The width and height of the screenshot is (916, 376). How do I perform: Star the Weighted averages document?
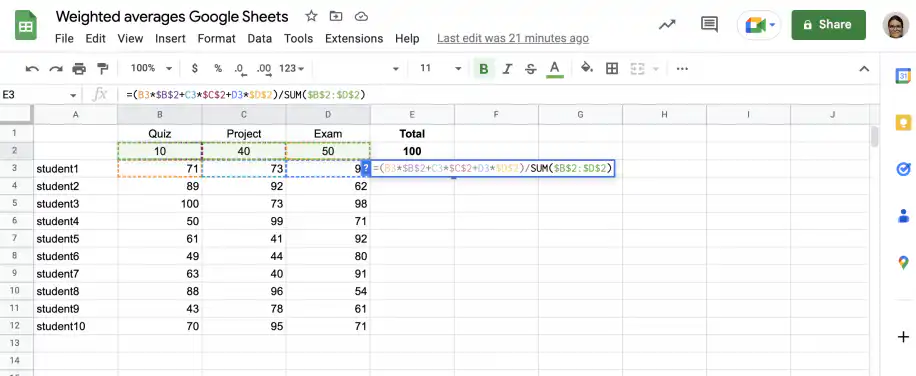(x=311, y=16)
